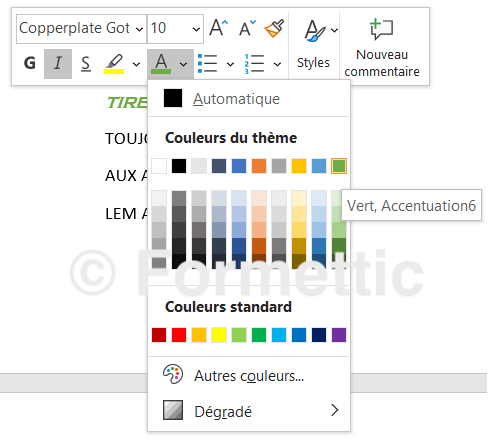Viewport: 489px width, 440px height.
Task: Toggle bold G formatting
Action: coord(30,63)
